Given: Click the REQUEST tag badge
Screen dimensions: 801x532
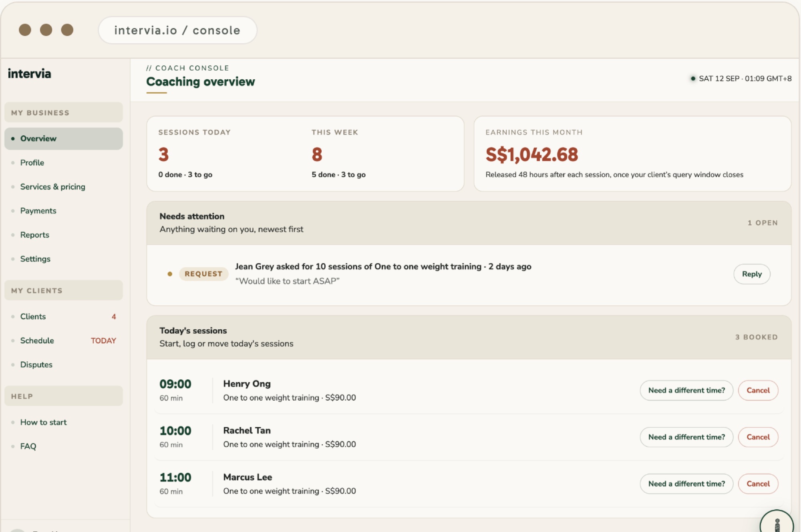Looking at the screenshot, I should tap(203, 274).
